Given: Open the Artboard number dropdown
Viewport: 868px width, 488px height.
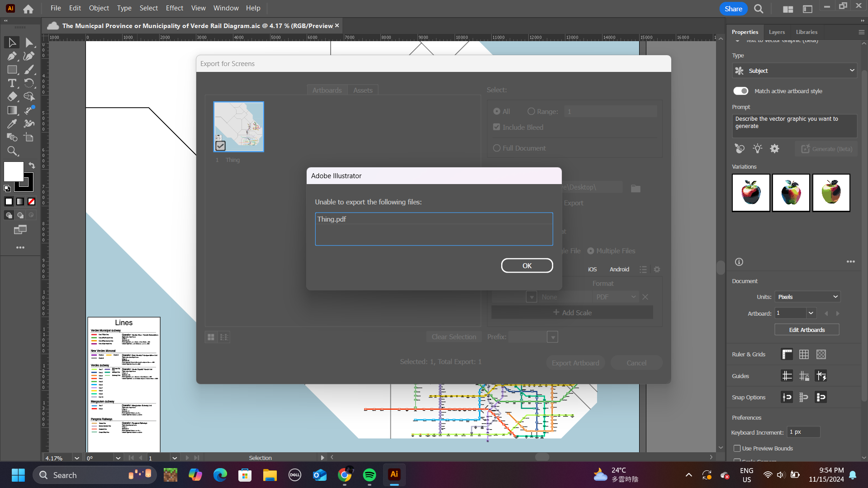Looking at the screenshot, I should (811, 313).
